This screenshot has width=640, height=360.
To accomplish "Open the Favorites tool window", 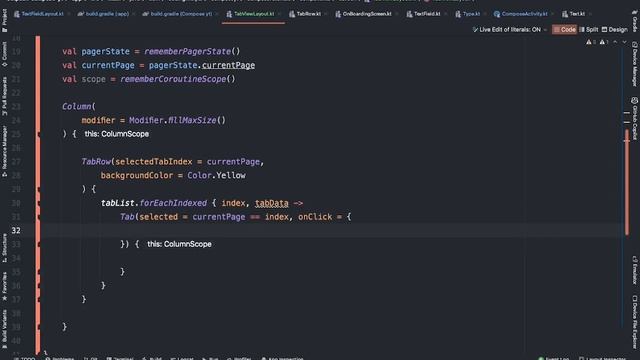I will pos(4,287).
